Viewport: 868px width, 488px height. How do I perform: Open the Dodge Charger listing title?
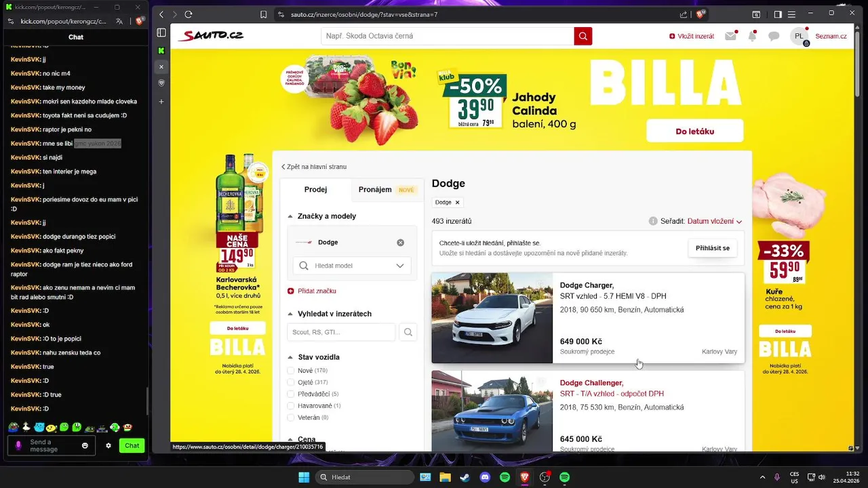pos(587,285)
